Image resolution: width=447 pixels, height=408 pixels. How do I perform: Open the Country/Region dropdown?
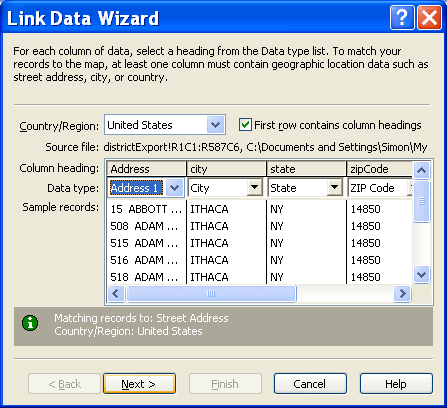(215, 125)
